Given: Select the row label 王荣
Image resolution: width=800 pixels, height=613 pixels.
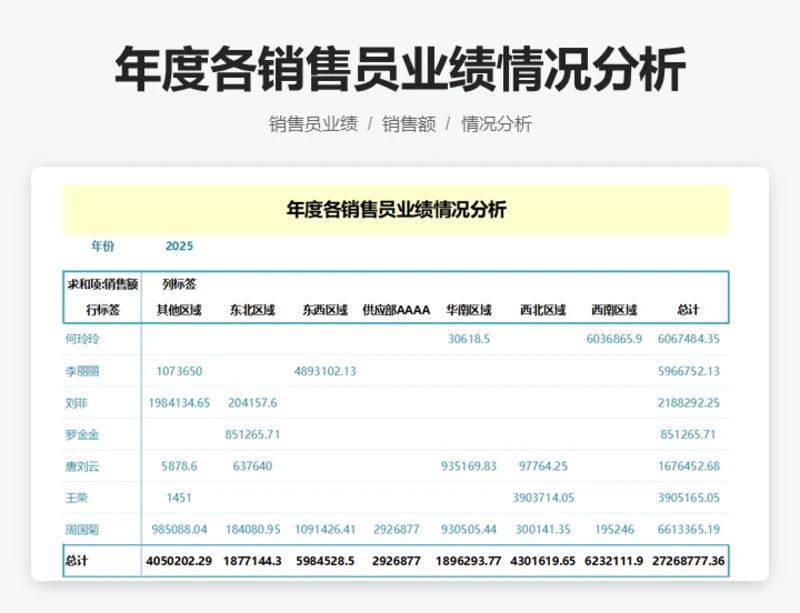Looking at the screenshot, I should click(77, 498).
